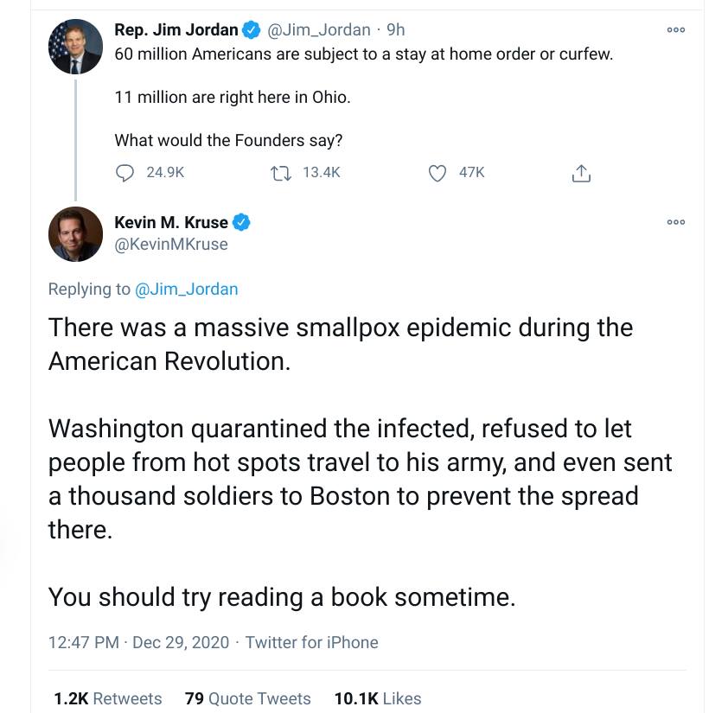This screenshot has width=728, height=713.
Task: View the 1.2K Retweets list
Action: click(x=108, y=698)
